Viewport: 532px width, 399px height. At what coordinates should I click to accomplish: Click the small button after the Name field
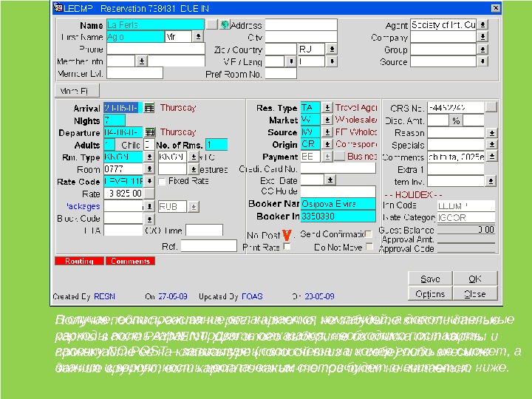click(212, 24)
